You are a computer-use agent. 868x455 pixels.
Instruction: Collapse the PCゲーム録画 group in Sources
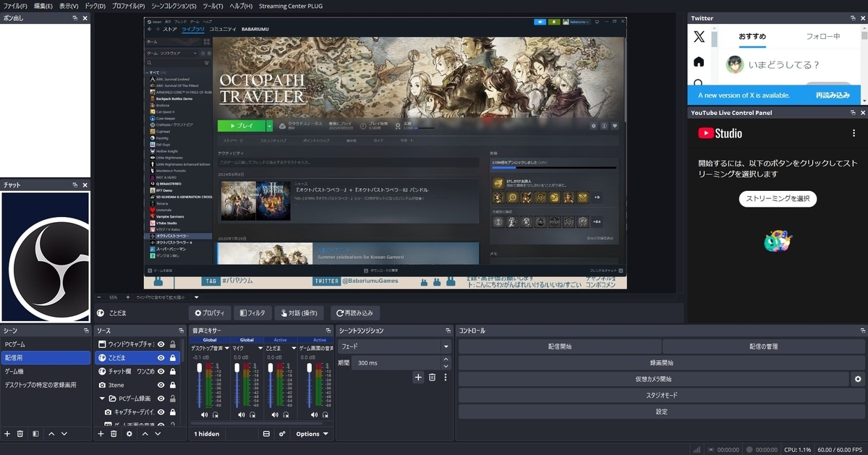102,399
